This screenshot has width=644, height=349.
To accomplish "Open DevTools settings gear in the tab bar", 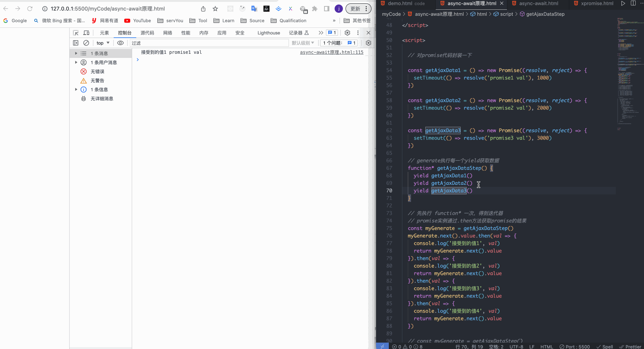I will click(347, 33).
